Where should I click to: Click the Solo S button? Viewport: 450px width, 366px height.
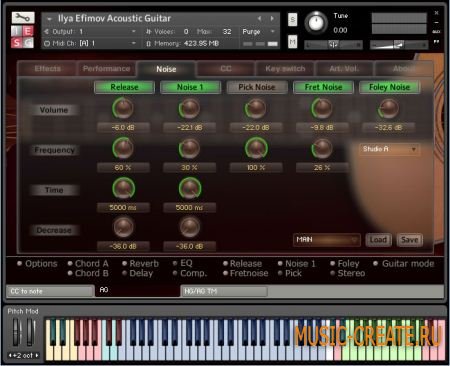tap(292, 20)
